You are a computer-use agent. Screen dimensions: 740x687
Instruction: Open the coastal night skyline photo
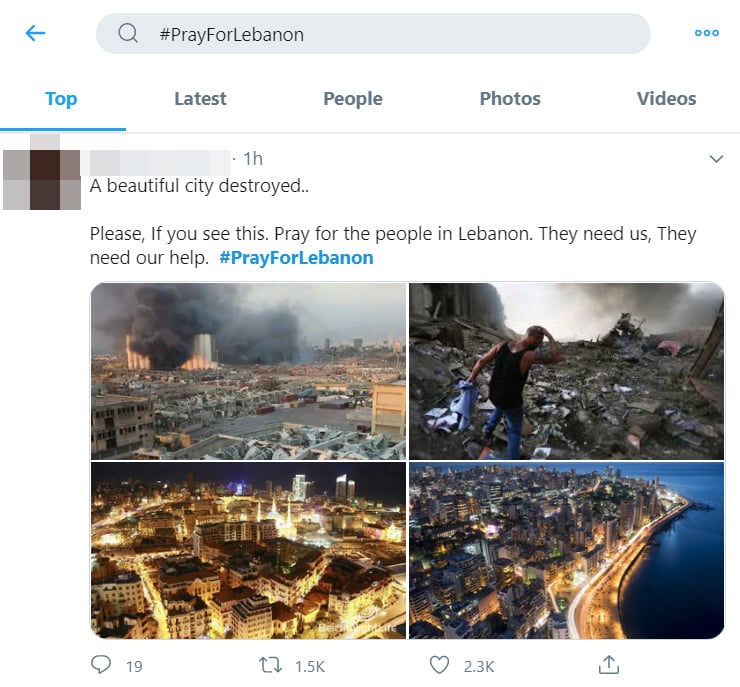point(566,551)
